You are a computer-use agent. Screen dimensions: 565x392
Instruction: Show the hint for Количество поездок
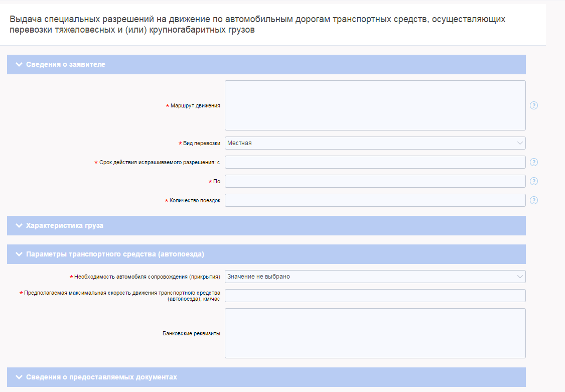coord(534,200)
